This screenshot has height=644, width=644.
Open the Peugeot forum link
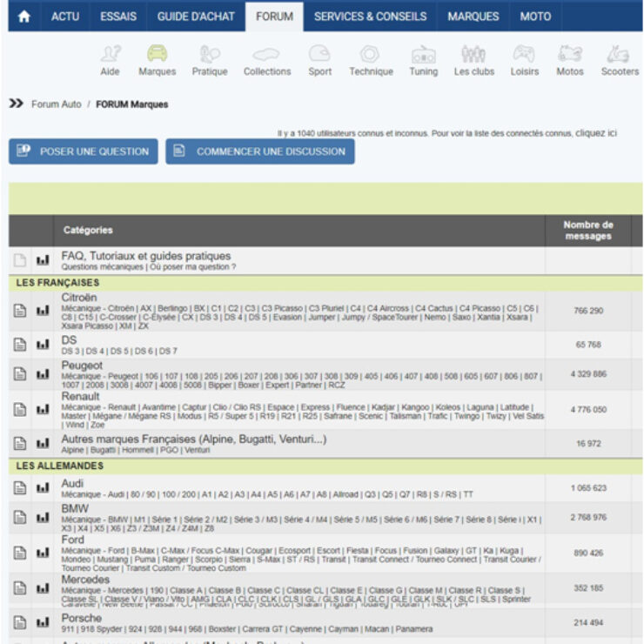tap(82, 366)
